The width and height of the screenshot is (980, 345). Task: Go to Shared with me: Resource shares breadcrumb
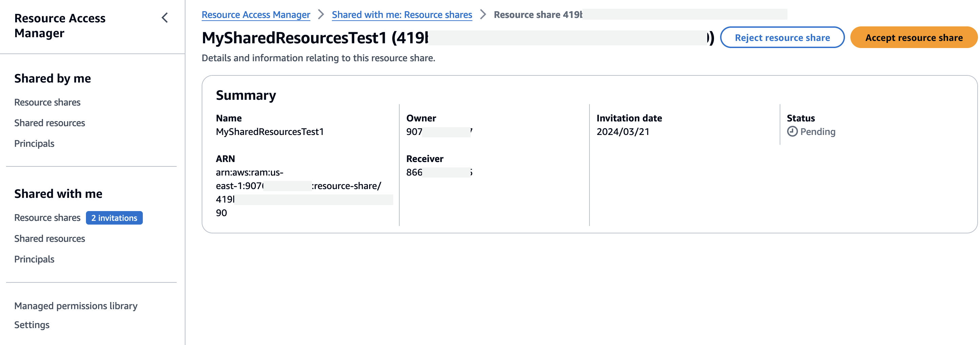[x=401, y=15]
